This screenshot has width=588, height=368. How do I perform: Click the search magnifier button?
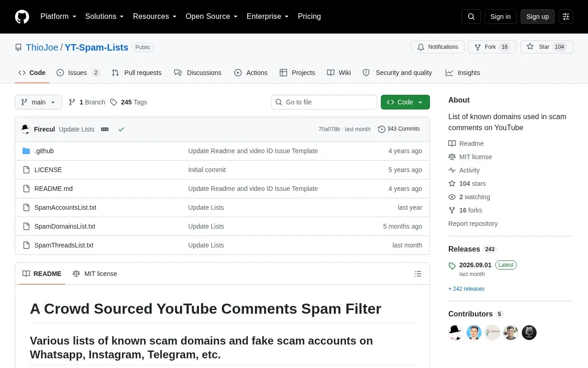471,17
